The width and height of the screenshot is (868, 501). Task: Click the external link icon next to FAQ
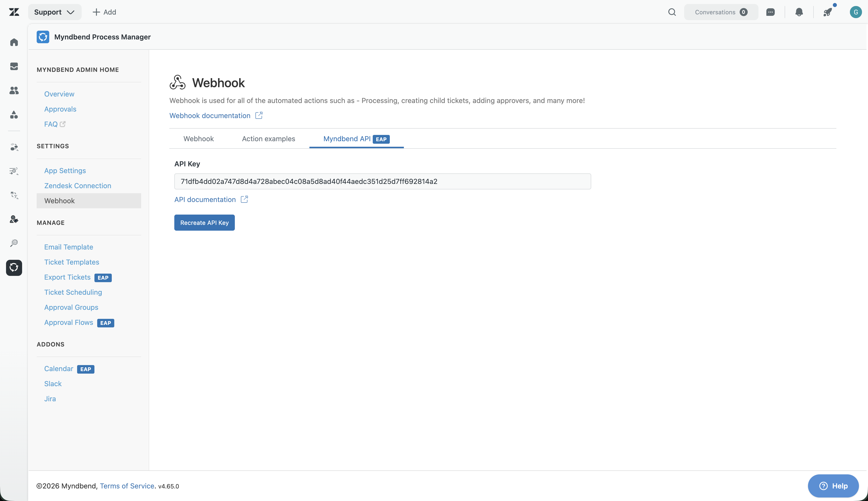tap(63, 124)
